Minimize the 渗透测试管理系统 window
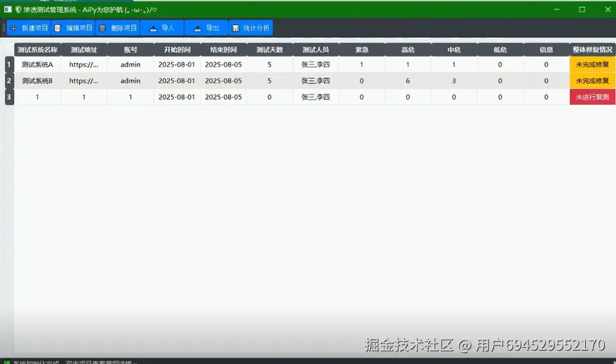Image resolution: width=616 pixels, height=364 pixels. (556, 9)
